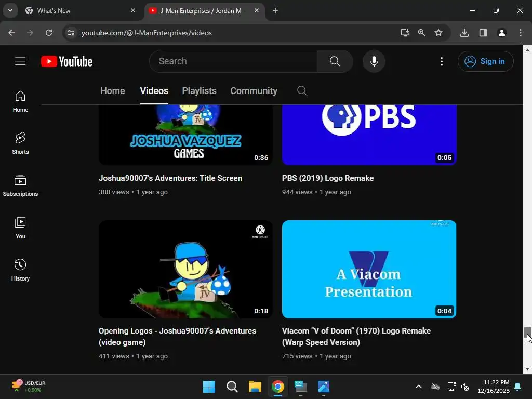Open the Community tab
This screenshot has width=532, height=399.
tap(254, 91)
